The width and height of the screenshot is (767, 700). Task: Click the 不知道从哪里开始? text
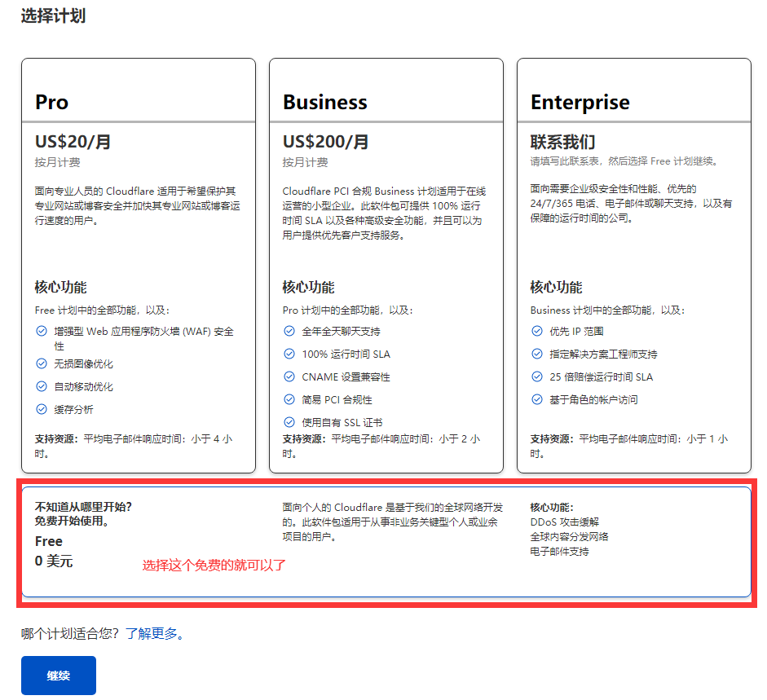coord(83,507)
